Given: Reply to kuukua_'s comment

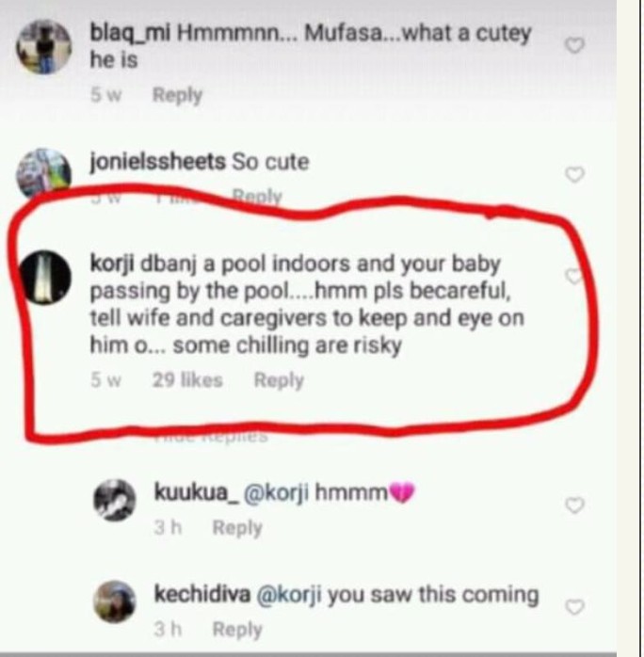Looking at the screenshot, I should click(x=237, y=528).
